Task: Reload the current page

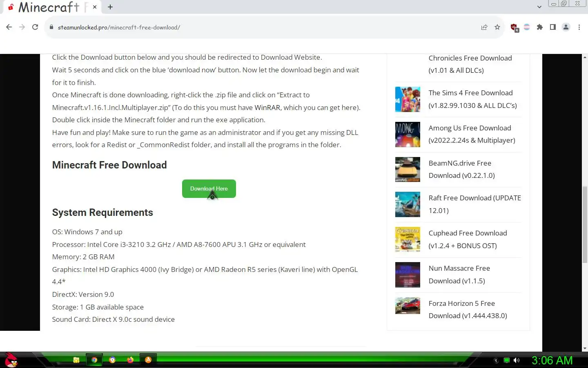Action: (35, 27)
